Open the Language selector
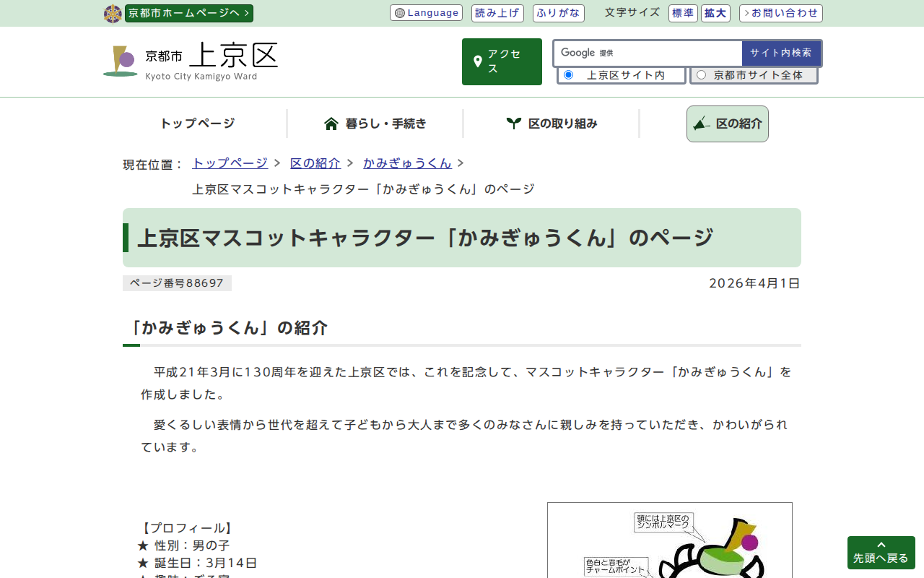This screenshot has width=924, height=578. [426, 13]
